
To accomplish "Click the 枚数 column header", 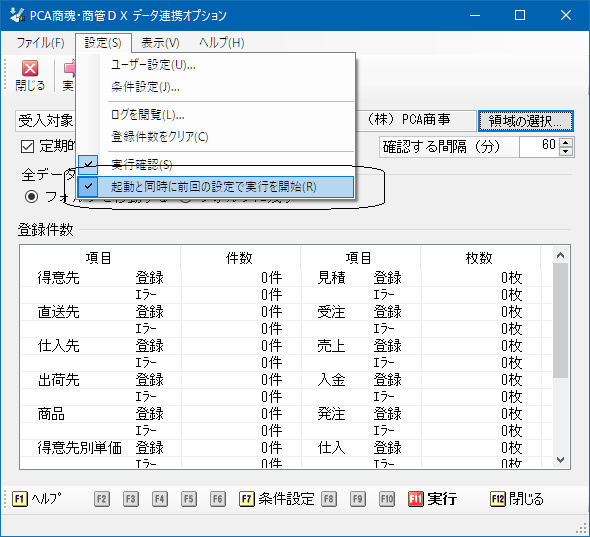I will pos(479,258).
